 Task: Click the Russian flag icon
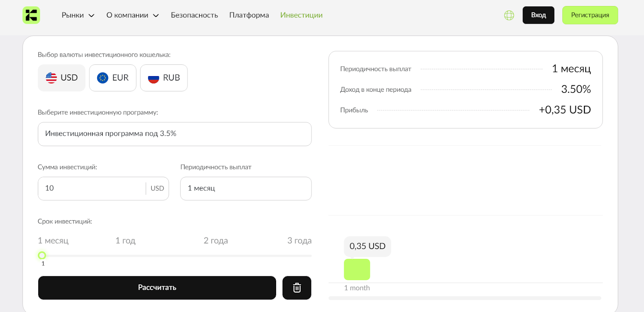coord(153,78)
